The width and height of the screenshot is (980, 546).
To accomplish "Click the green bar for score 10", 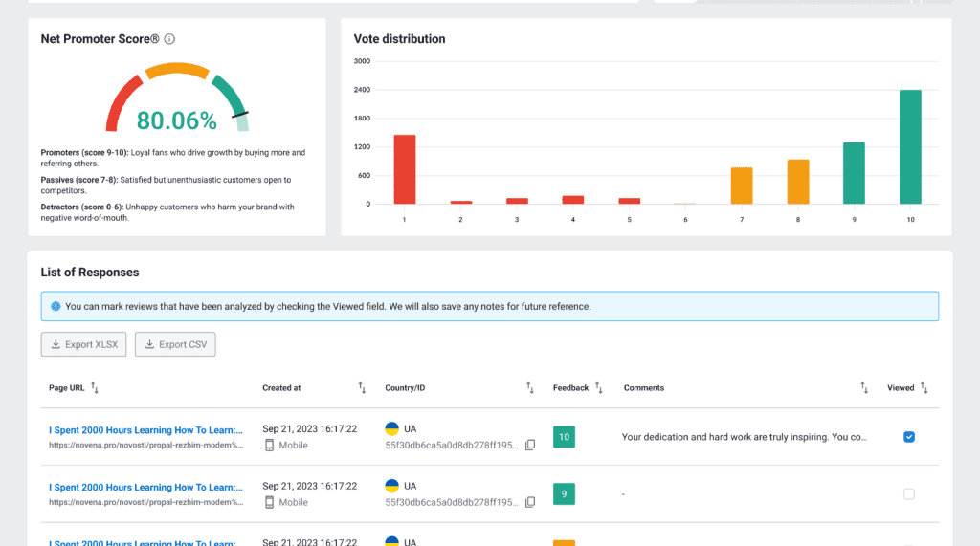I will (x=910, y=147).
